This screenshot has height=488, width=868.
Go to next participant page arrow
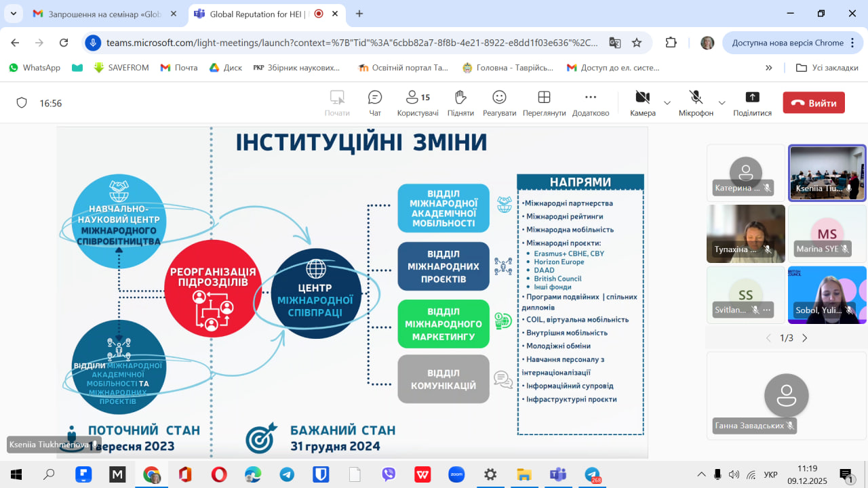[x=805, y=338]
